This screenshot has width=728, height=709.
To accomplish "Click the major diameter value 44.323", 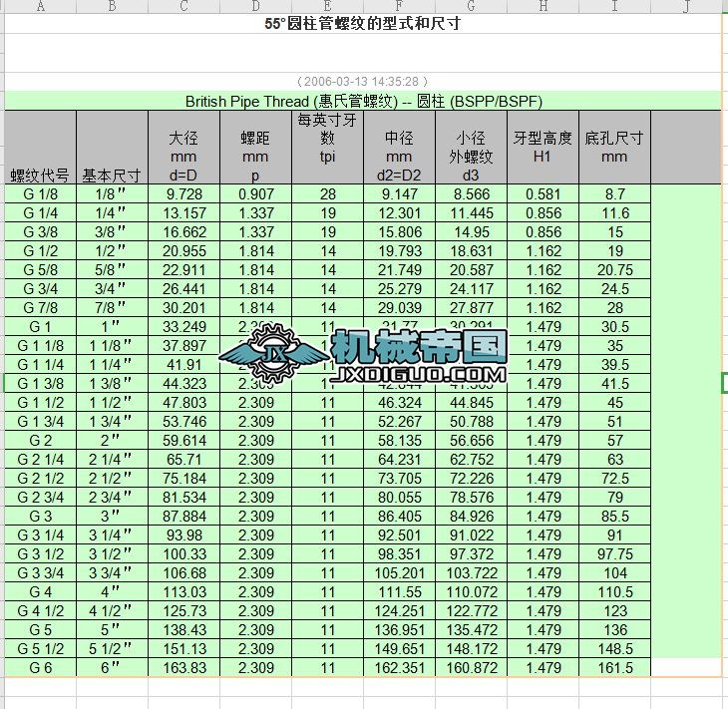I will tap(184, 384).
